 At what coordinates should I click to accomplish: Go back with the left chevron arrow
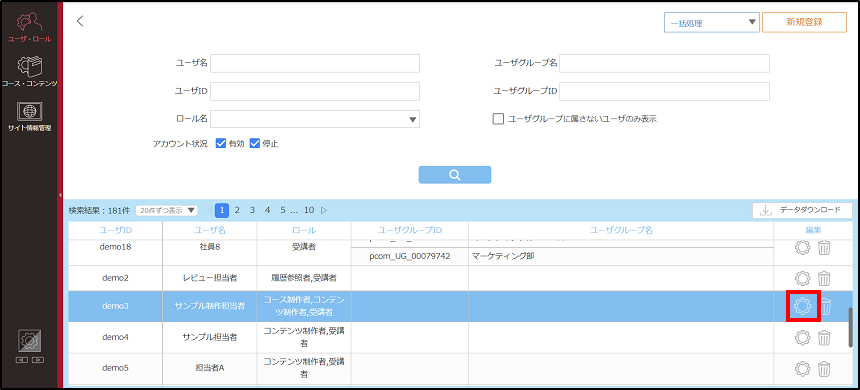click(80, 21)
